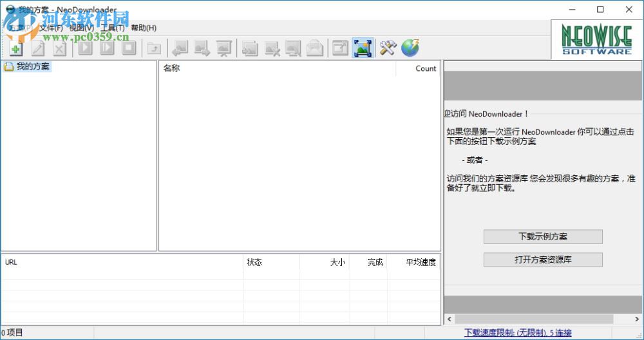Click the 下载示例方案 button
The image size is (644, 340).
[x=543, y=237]
